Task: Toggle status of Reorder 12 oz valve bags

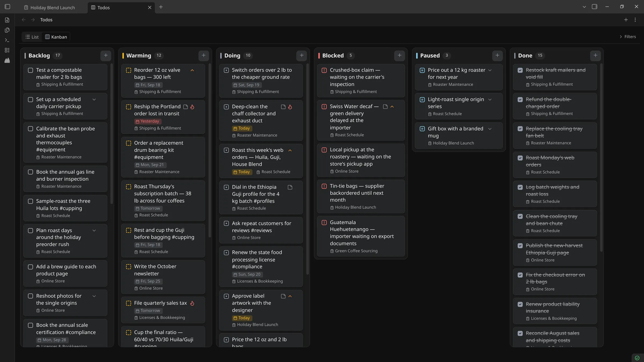Action: (129, 70)
